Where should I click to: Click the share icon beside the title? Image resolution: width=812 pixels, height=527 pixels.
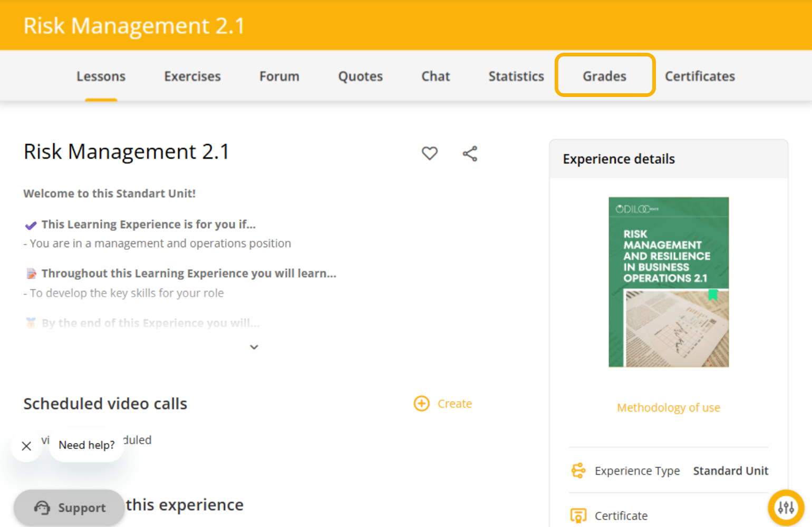pyautogui.click(x=470, y=153)
